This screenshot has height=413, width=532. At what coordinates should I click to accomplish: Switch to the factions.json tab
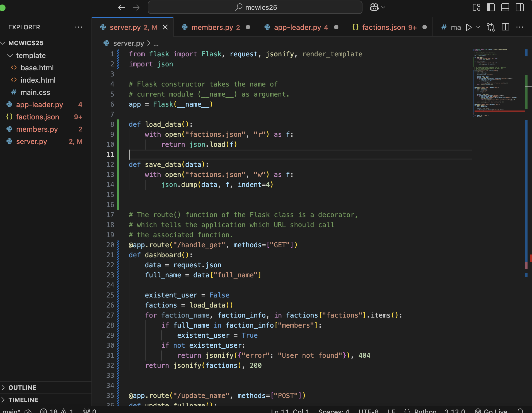click(383, 27)
